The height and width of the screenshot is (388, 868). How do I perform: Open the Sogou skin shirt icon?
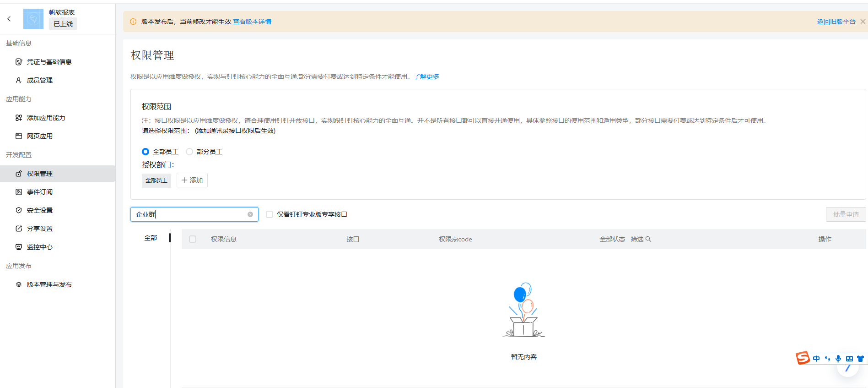tap(860, 359)
